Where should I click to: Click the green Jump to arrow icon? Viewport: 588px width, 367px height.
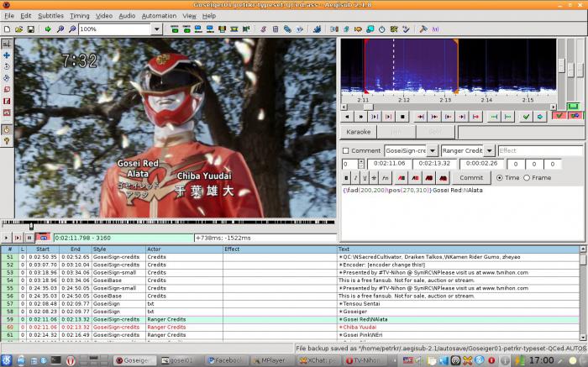[x=48, y=29]
